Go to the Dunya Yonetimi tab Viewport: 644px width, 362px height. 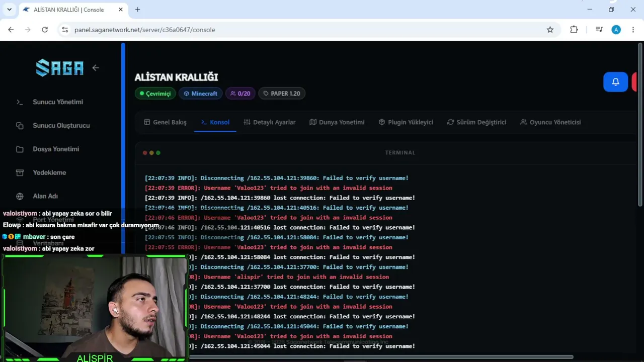337,122
